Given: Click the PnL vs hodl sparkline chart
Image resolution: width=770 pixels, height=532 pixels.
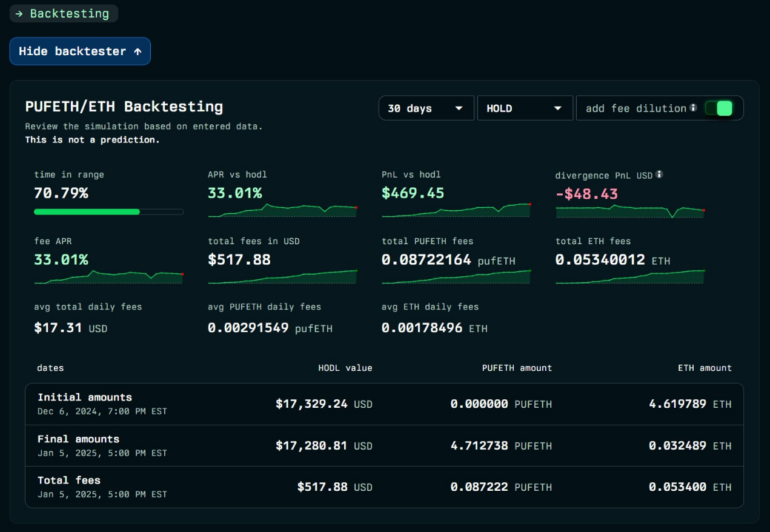Looking at the screenshot, I should click(456, 210).
